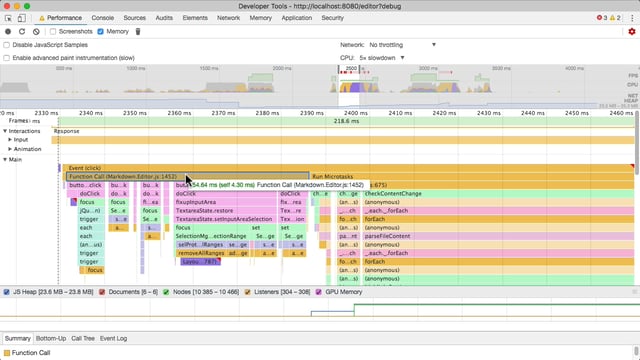This screenshot has height=360, width=640.
Task: Toggle the JS Heap counter checkbox
Action: (7, 292)
